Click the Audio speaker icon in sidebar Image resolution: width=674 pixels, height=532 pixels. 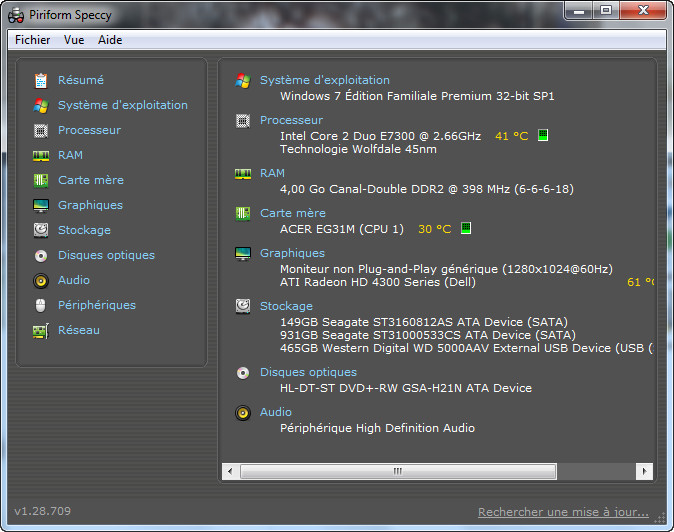pyautogui.click(x=41, y=280)
